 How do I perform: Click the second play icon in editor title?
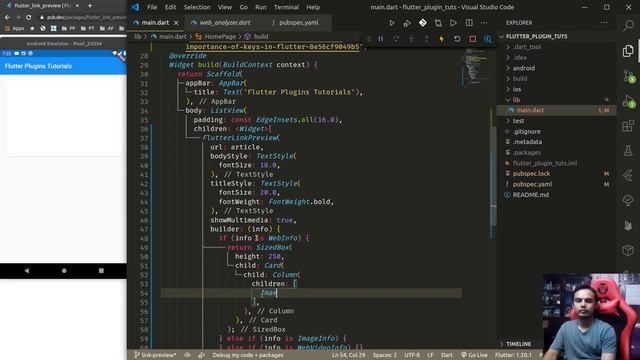[x=453, y=23]
